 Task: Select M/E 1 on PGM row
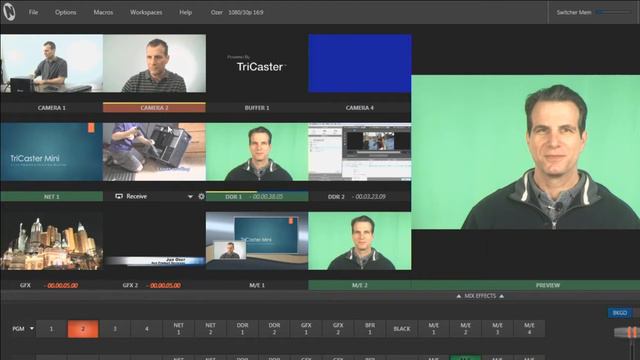[x=433, y=329]
